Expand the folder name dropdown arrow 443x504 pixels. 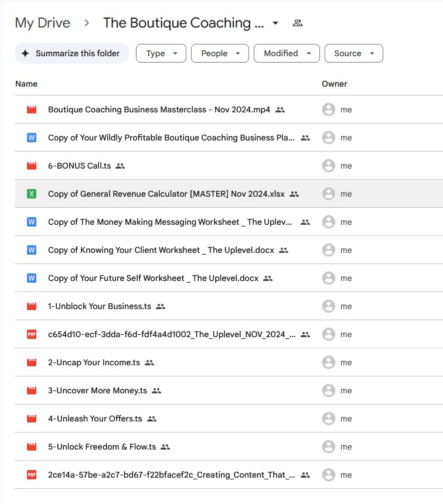(275, 23)
